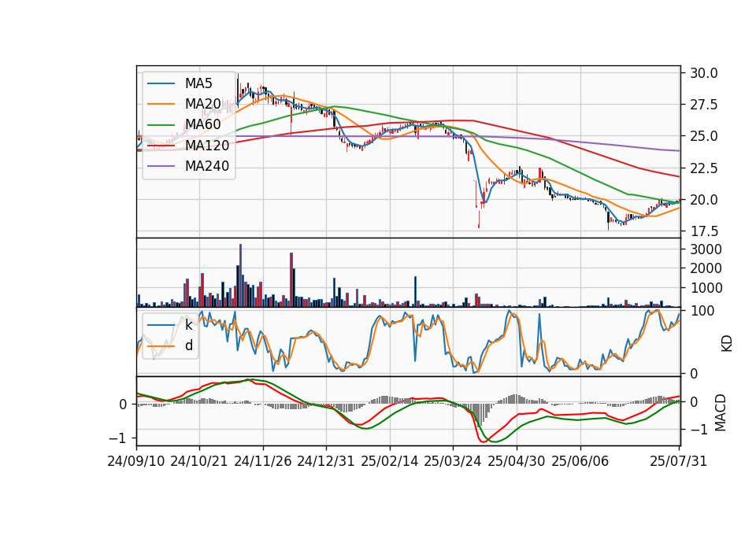Screen dimensions: 756x543
Task: Click the 22.5 price axis label
Action: pyautogui.click(x=704, y=168)
